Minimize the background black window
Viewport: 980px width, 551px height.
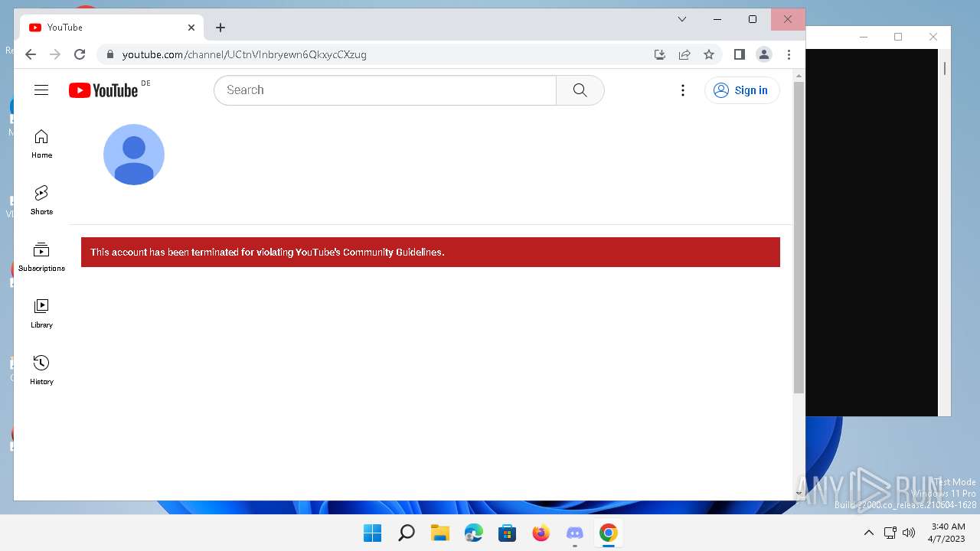[864, 37]
